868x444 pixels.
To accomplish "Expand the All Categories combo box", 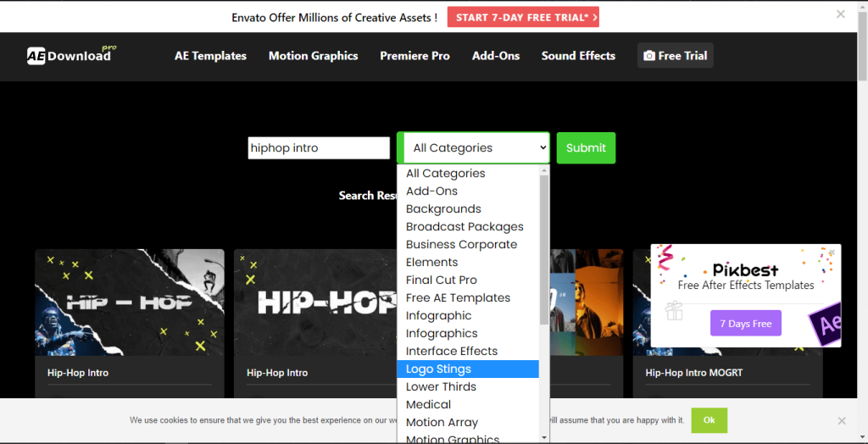I will pos(473,147).
